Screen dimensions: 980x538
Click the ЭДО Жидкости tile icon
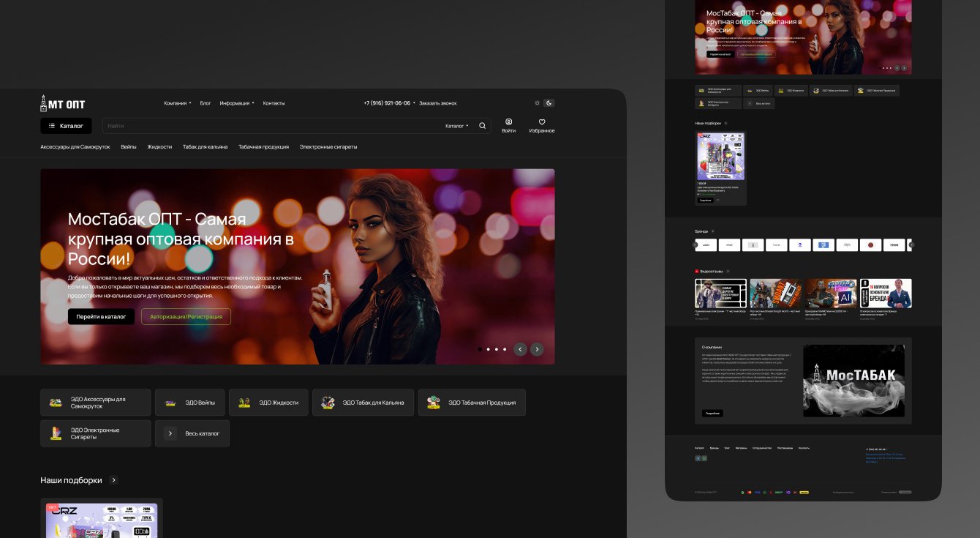[x=244, y=403]
